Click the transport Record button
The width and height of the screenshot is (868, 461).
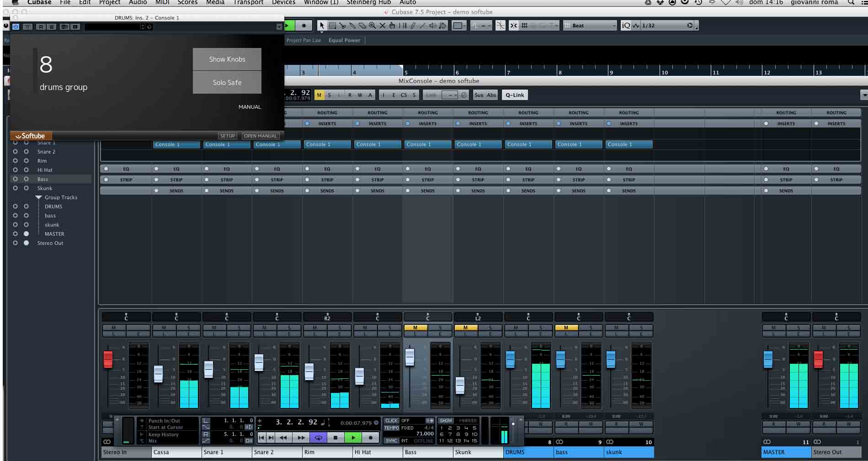(370, 438)
